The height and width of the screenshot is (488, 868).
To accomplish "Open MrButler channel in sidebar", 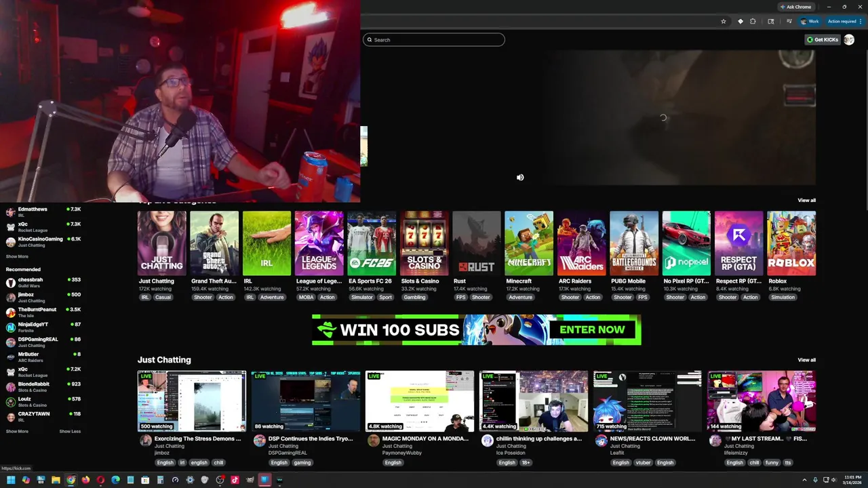I will pyautogui.click(x=43, y=357).
